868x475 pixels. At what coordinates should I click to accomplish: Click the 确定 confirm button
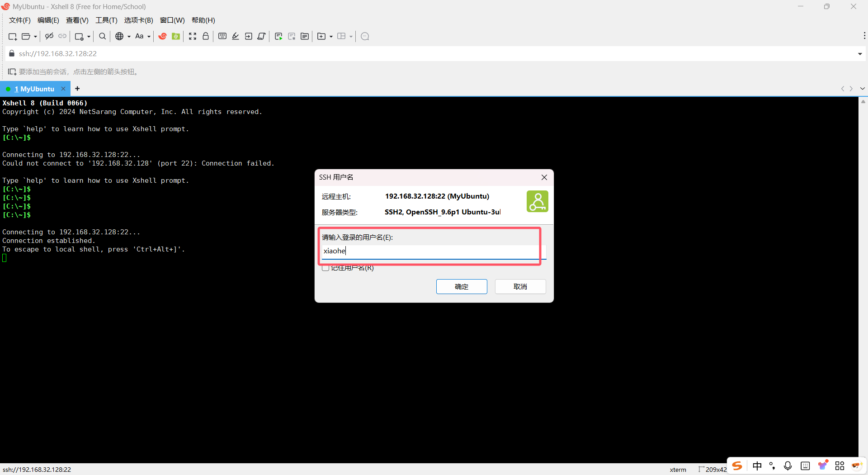(462, 286)
